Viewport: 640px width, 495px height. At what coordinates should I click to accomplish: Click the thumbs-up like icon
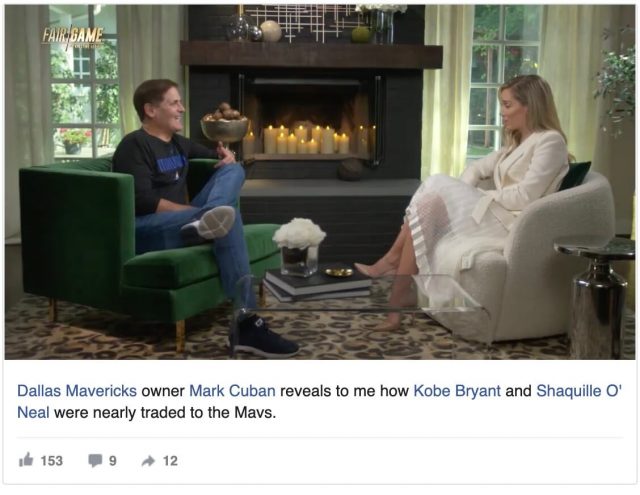pos(26,460)
